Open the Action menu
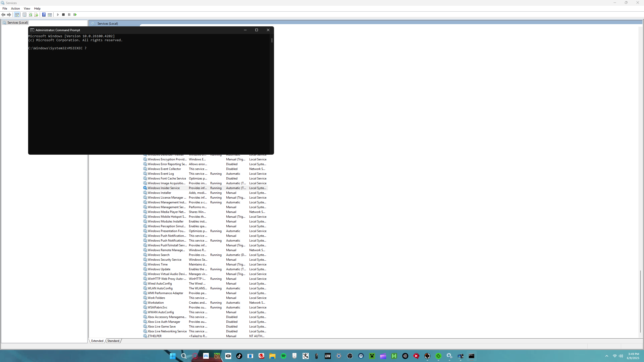644x362 pixels. click(x=15, y=9)
